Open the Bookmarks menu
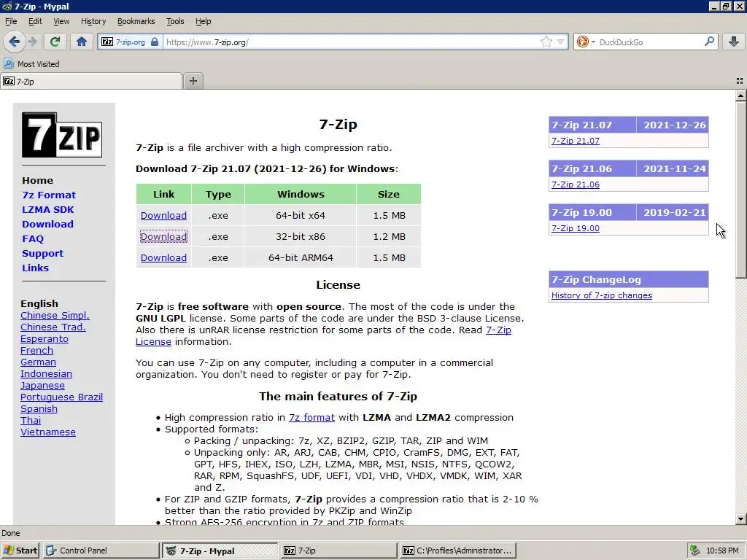This screenshot has height=560, width=747. click(136, 21)
